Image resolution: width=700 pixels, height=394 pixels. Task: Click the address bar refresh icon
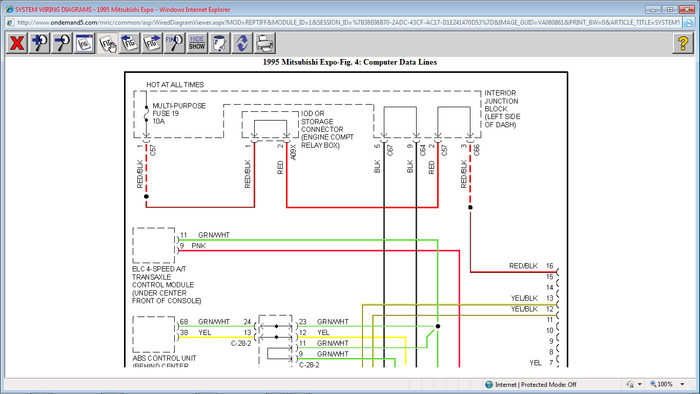pyautogui.click(x=689, y=22)
